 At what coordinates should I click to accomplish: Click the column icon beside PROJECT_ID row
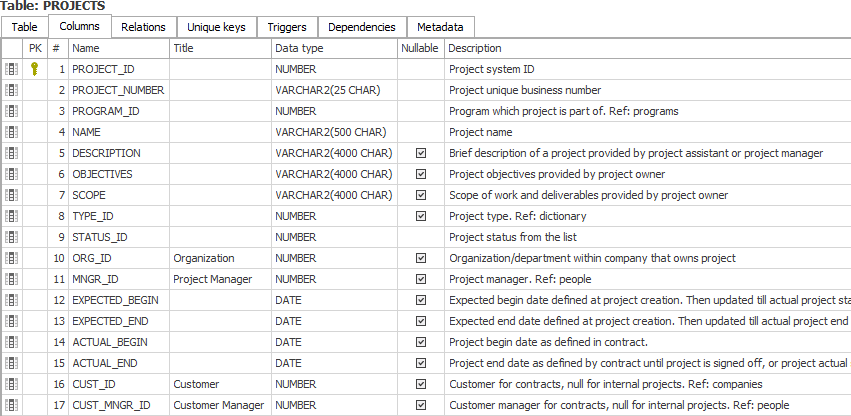click(12, 69)
